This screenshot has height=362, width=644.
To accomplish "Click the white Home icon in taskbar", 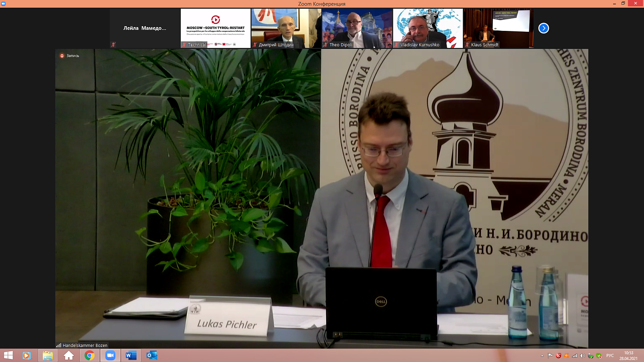I will (69, 355).
